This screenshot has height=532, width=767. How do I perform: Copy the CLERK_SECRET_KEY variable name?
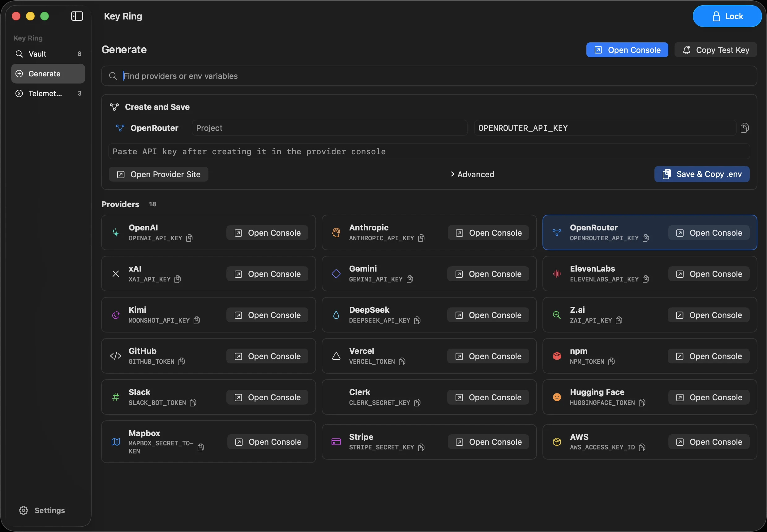[x=417, y=403]
